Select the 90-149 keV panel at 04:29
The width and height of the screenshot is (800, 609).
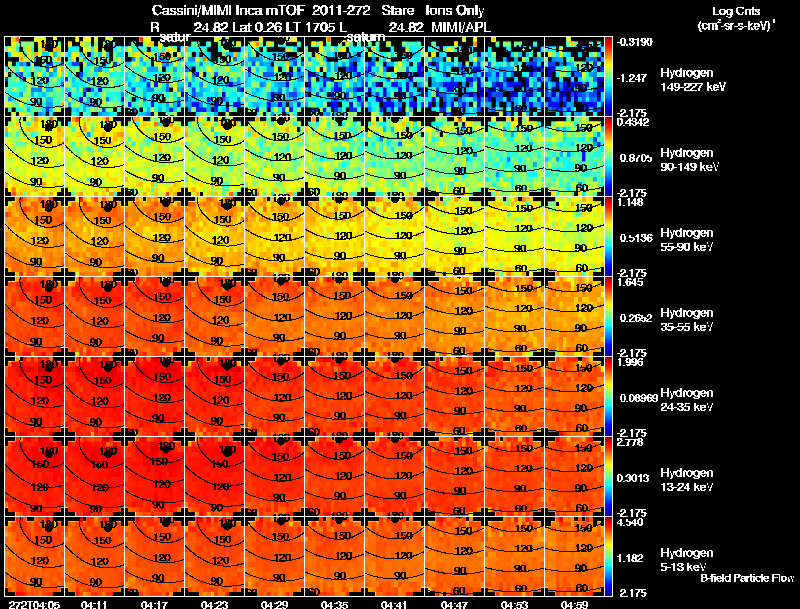(274, 156)
